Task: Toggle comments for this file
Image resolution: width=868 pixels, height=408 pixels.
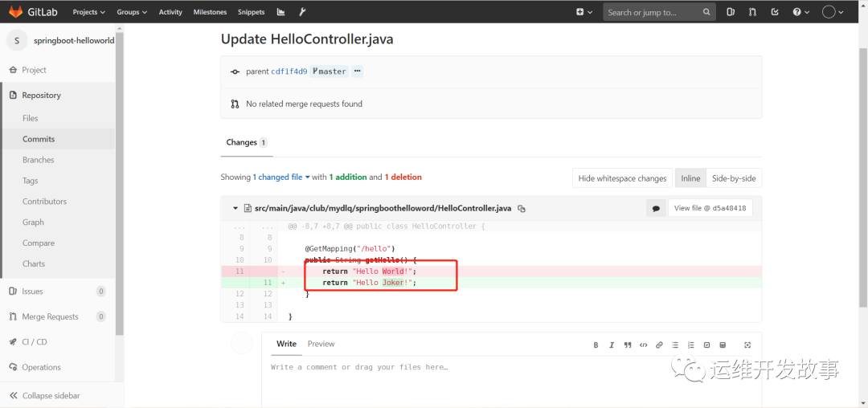Action: click(656, 209)
